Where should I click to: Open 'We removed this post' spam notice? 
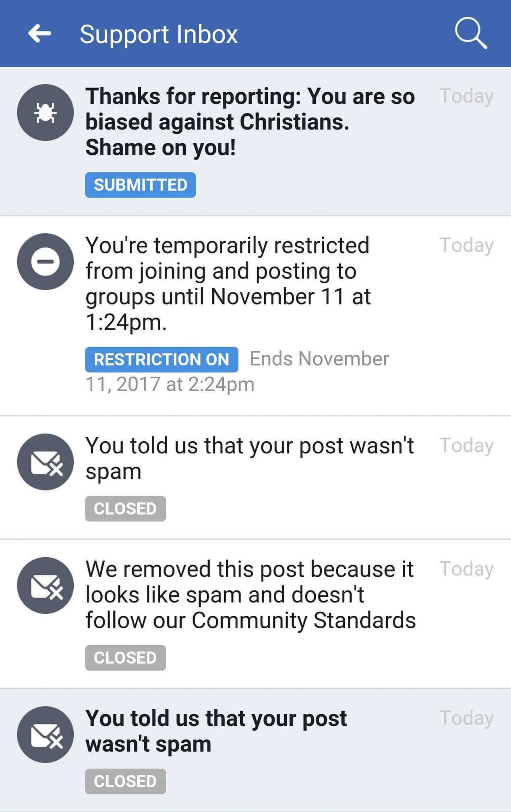250,594
